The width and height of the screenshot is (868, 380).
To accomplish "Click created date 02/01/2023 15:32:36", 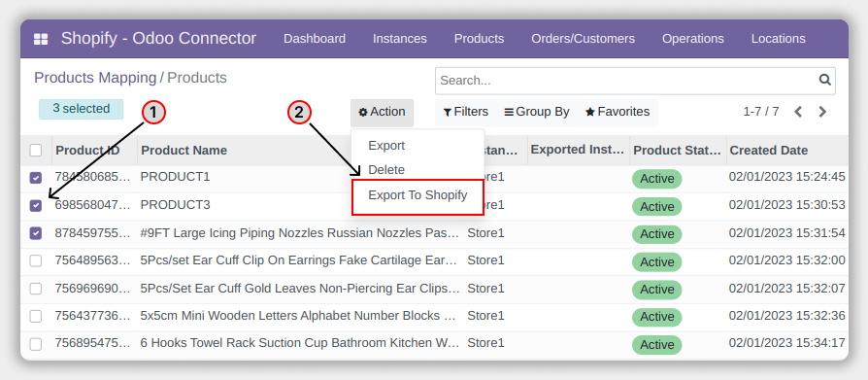I will click(787, 316).
